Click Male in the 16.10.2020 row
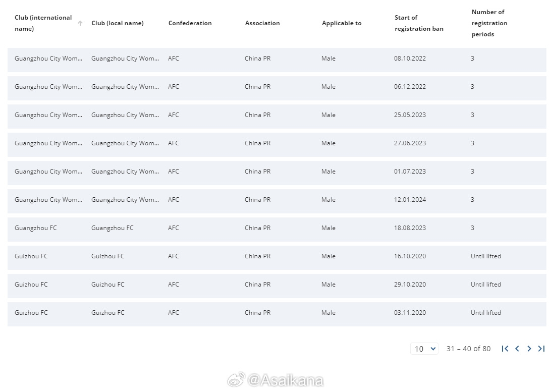 coord(328,256)
